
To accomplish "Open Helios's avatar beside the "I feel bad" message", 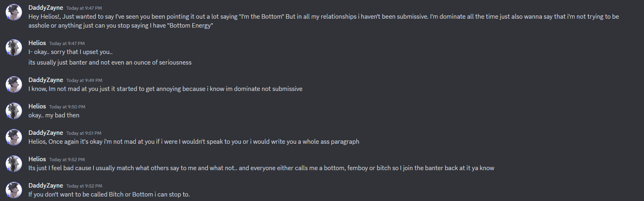I will pos(13,164).
